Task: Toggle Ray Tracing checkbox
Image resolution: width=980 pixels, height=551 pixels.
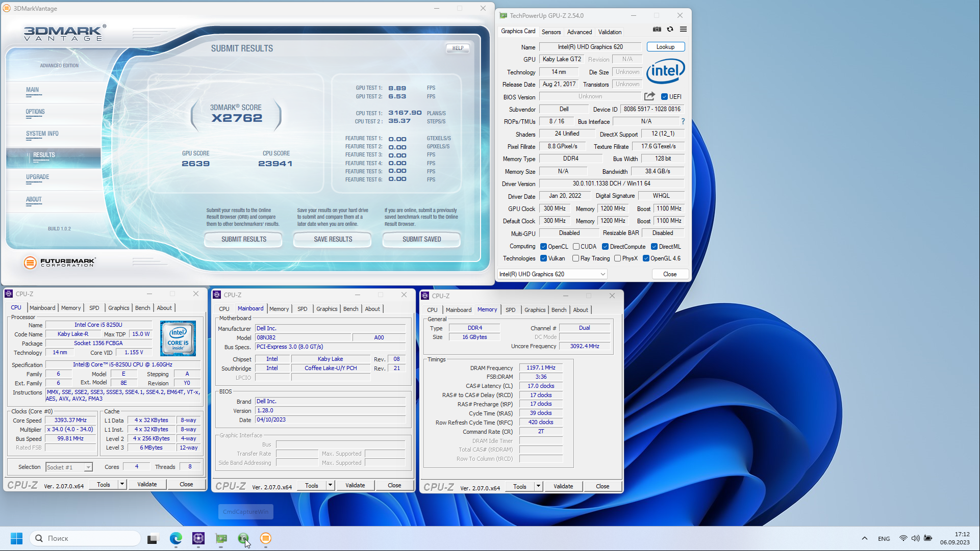Action: point(575,258)
